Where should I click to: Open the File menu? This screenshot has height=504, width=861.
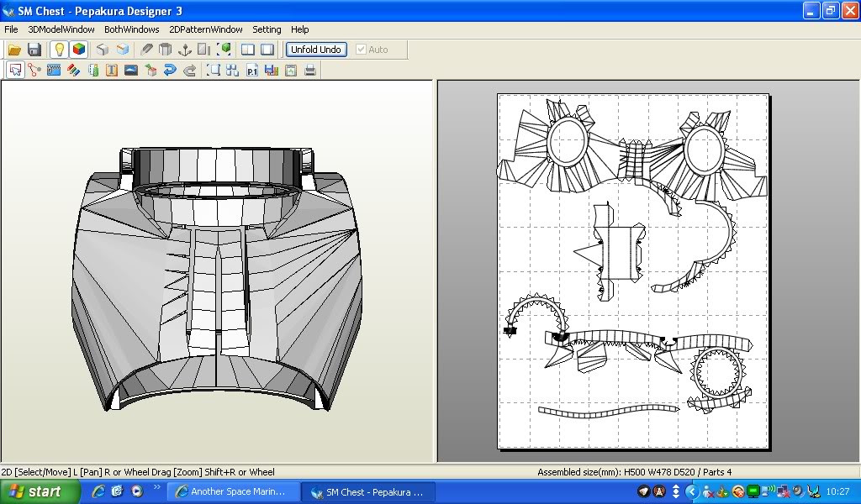[11, 29]
